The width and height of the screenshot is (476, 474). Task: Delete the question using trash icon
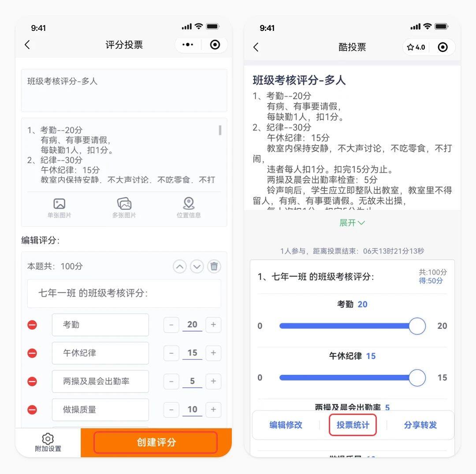click(214, 267)
